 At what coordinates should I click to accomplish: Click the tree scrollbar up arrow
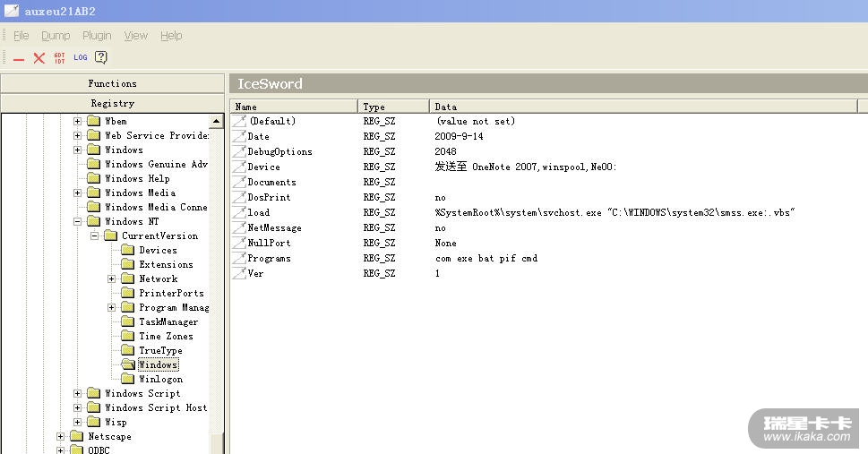point(216,121)
